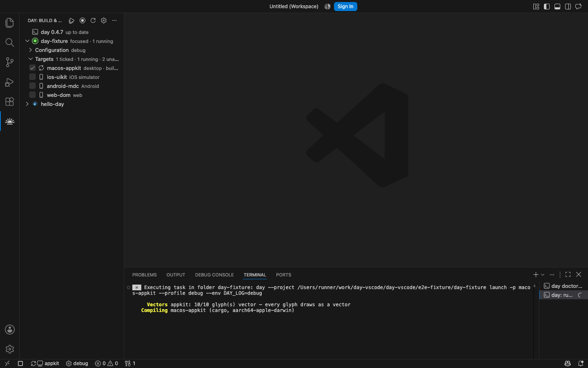Click the green day-fixture status icon
Image resolution: width=588 pixels, height=368 pixels.
click(x=35, y=41)
